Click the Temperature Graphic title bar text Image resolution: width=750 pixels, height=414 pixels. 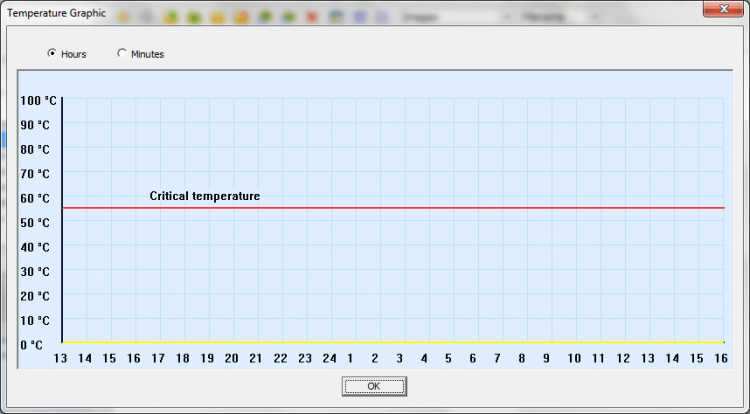point(56,14)
